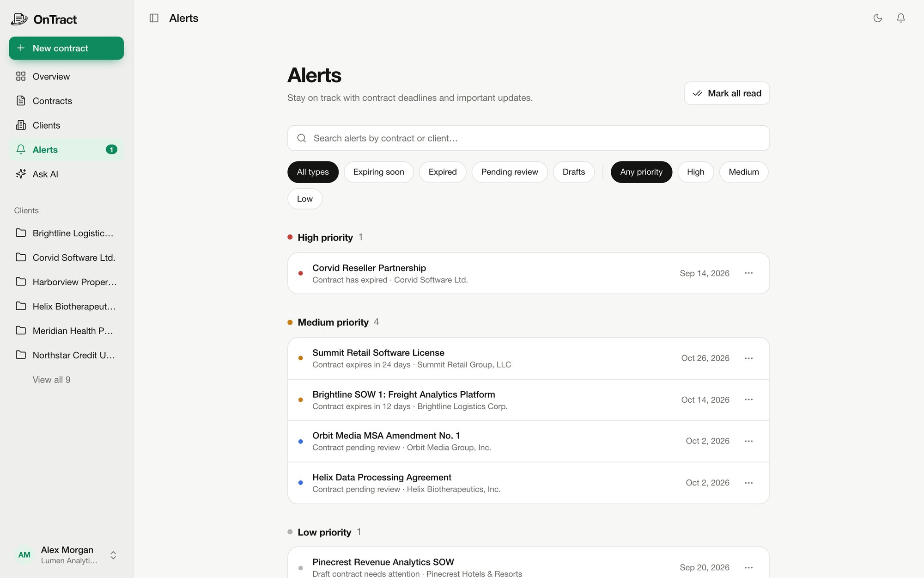Open Harborview Properties client folder
924x578 pixels.
point(66,282)
